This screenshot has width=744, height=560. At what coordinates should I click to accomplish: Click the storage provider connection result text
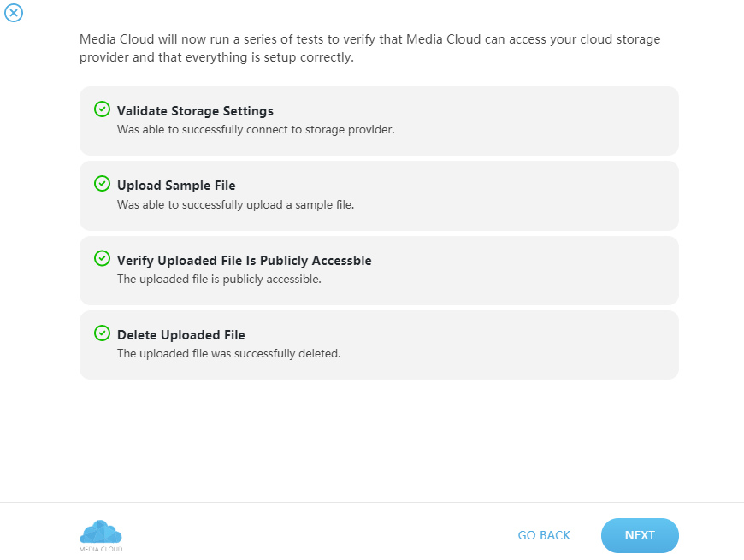point(256,129)
